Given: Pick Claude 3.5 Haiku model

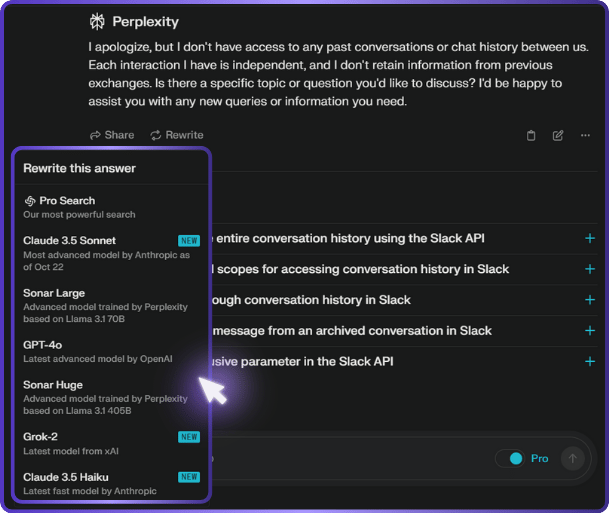Looking at the screenshot, I should [x=111, y=484].
